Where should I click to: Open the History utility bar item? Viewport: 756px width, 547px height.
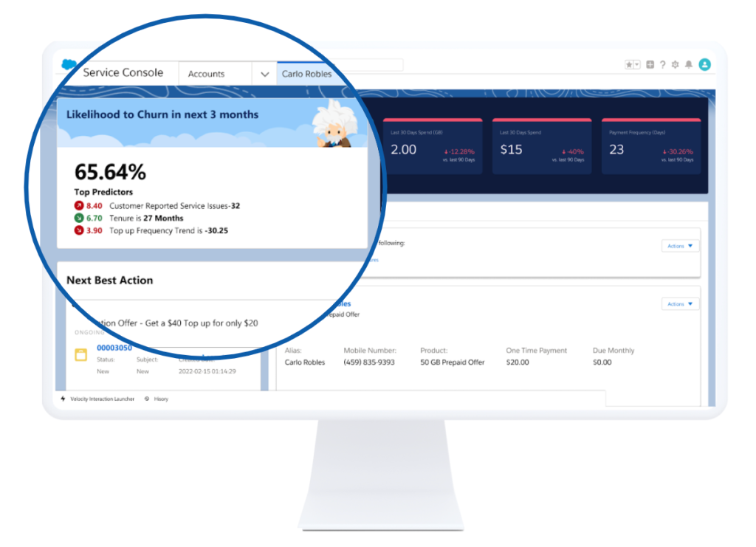click(x=160, y=399)
